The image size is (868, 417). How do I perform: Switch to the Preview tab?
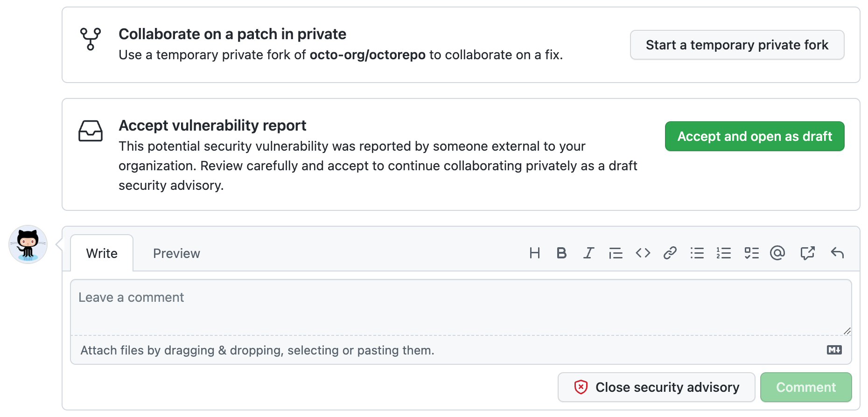click(176, 254)
